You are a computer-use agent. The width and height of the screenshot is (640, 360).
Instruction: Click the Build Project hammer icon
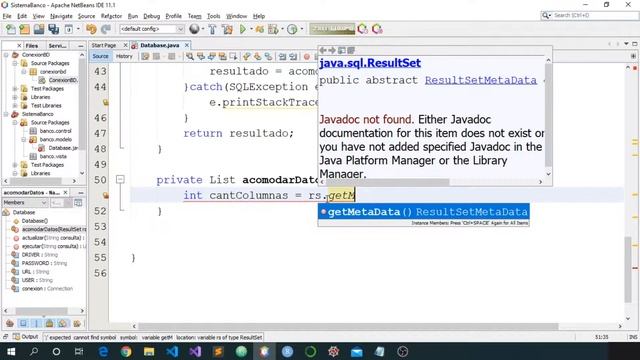point(213,29)
